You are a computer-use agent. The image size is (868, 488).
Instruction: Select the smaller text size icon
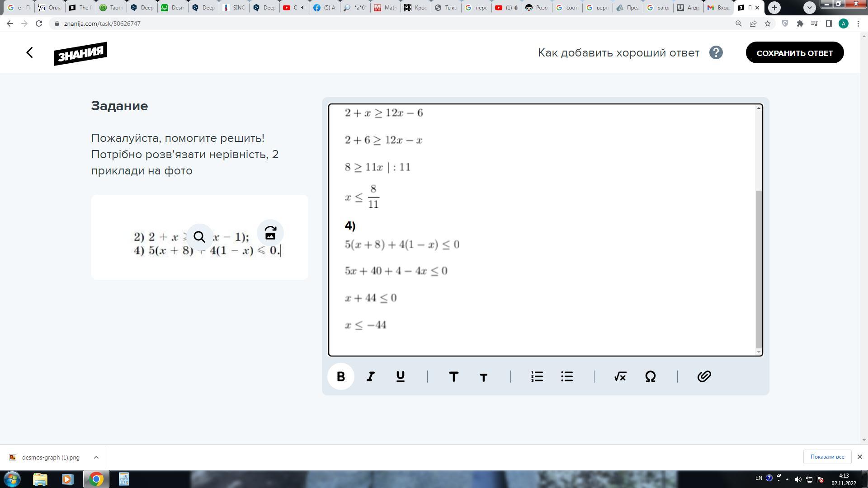(483, 376)
